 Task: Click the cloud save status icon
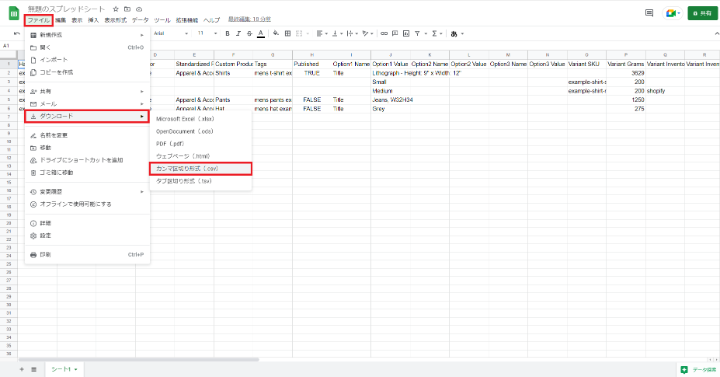coord(139,9)
